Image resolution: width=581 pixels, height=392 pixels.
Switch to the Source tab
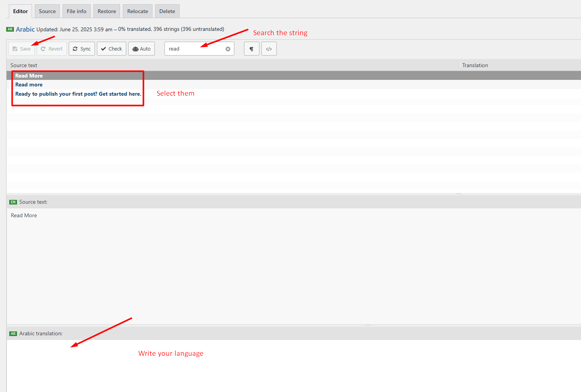[x=47, y=11]
